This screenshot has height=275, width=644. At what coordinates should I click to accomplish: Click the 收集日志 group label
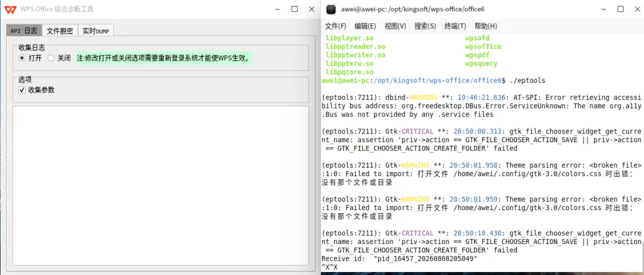point(32,48)
